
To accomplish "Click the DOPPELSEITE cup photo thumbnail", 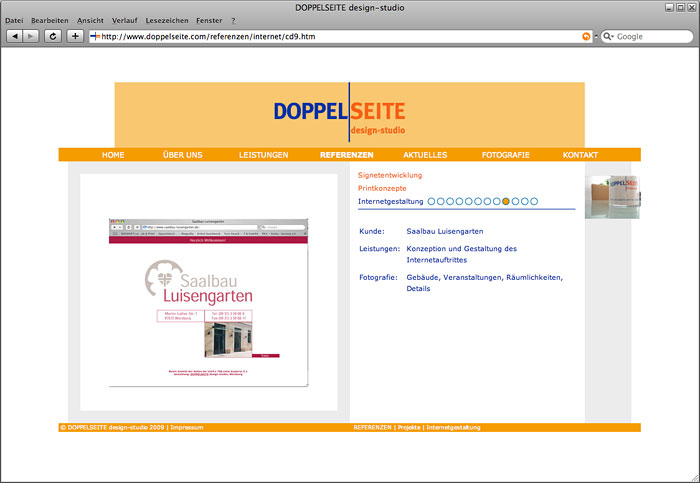I will [x=612, y=197].
